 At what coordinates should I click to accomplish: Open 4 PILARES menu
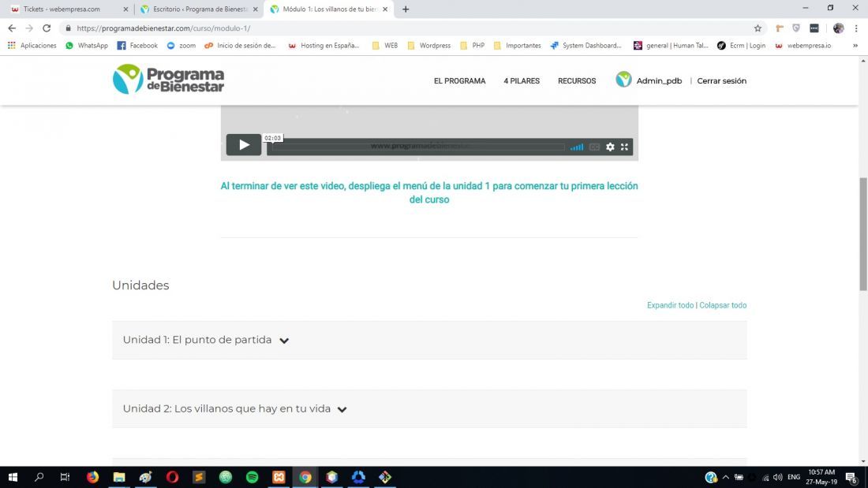pos(522,80)
